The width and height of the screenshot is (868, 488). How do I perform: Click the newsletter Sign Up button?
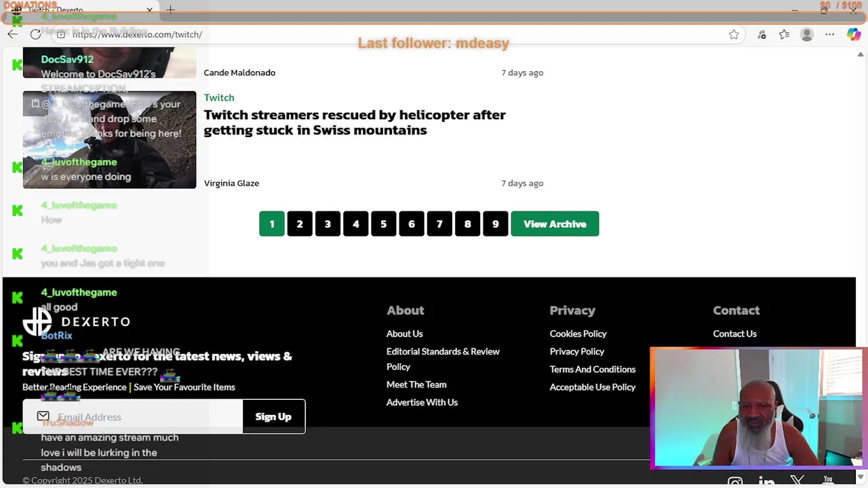coord(273,417)
